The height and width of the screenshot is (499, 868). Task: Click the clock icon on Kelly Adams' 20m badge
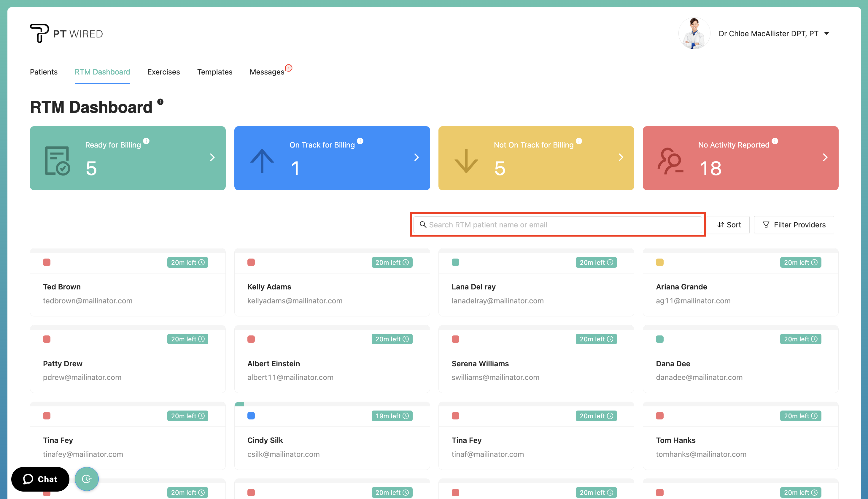click(x=406, y=262)
